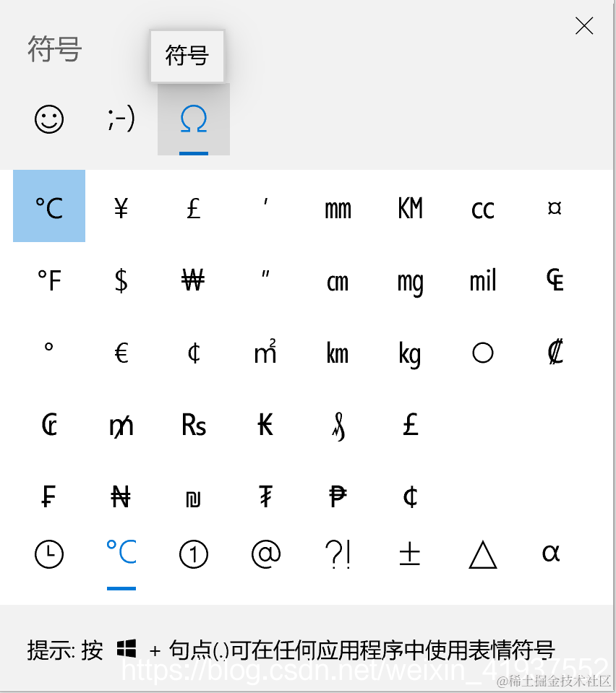
Task: Select the ?! punctuation category
Action: click(338, 554)
